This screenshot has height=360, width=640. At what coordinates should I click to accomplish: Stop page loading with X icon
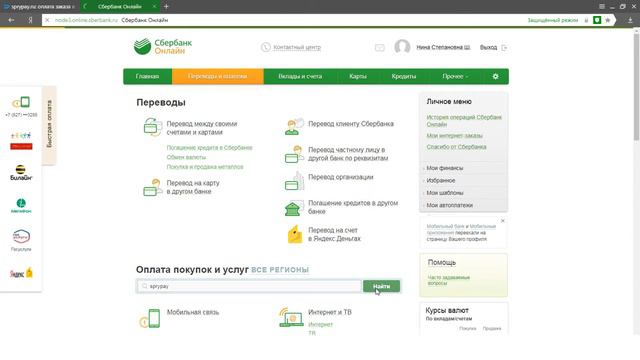[x=47, y=20]
